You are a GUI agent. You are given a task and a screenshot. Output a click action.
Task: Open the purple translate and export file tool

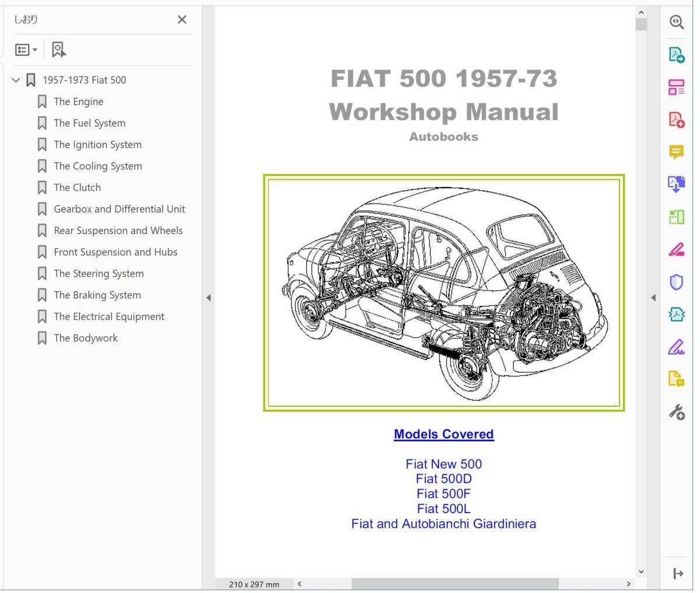tap(677, 184)
